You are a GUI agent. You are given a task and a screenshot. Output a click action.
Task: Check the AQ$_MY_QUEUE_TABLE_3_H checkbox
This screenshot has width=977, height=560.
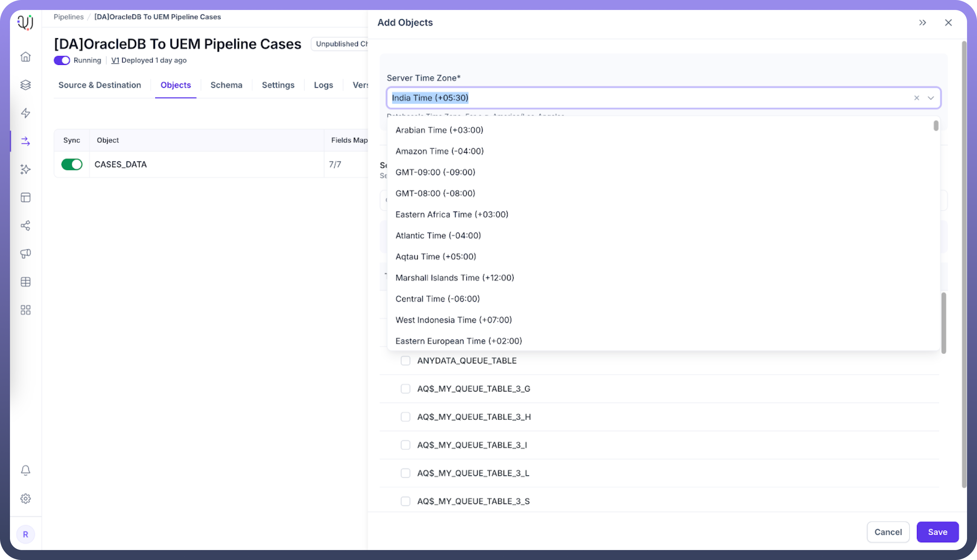pos(405,417)
